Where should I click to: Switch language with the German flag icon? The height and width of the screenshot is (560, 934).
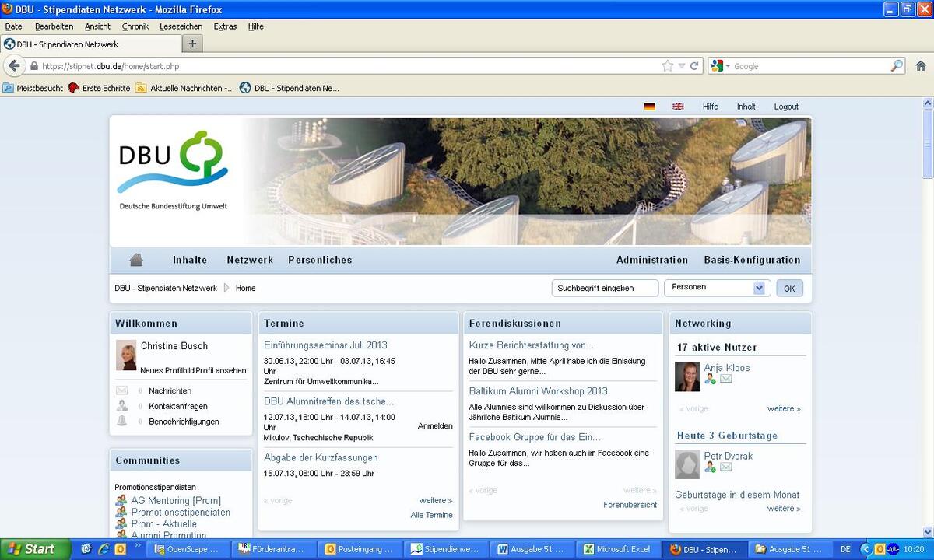(649, 107)
